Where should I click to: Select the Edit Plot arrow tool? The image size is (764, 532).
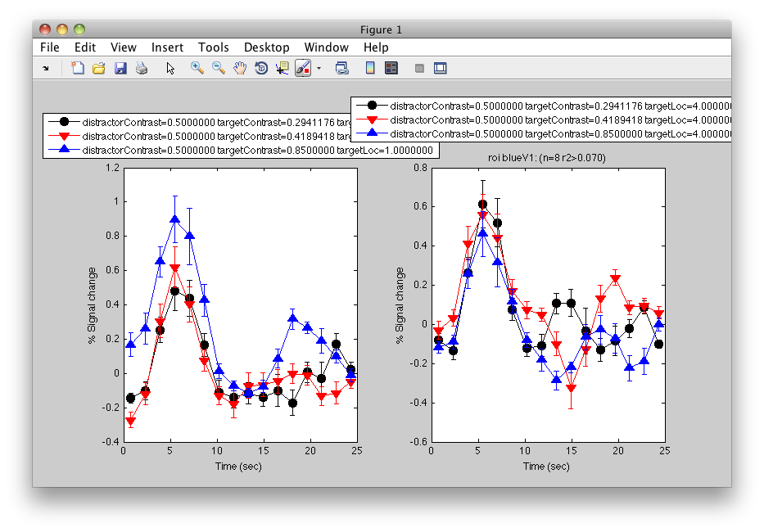(x=170, y=68)
